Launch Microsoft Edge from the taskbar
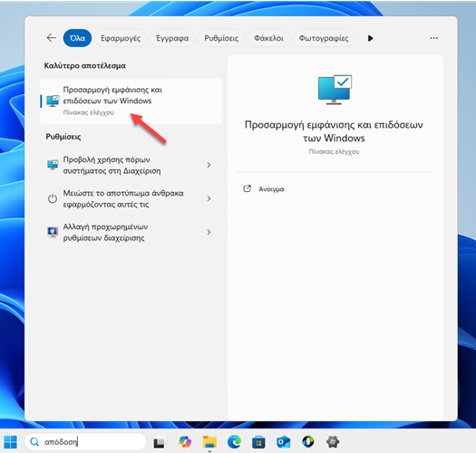Screen dimensions: 476x453 pyautogui.click(x=234, y=442)
